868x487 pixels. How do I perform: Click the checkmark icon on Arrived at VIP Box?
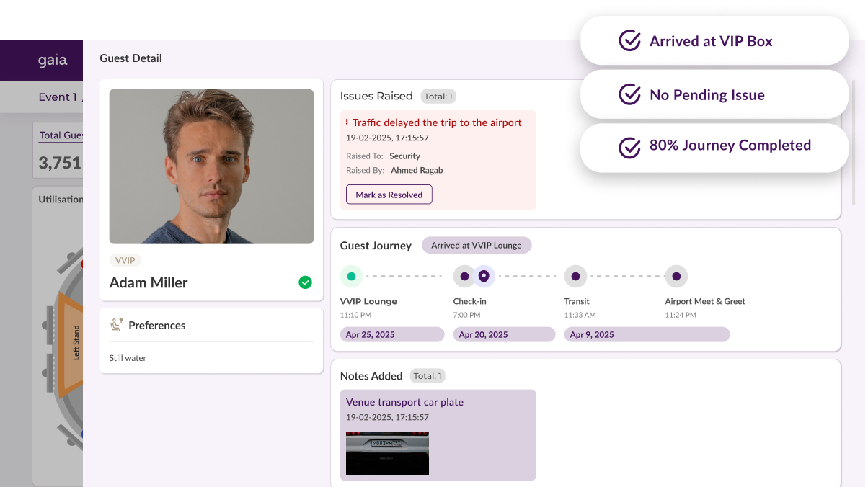tap(629, 41)
